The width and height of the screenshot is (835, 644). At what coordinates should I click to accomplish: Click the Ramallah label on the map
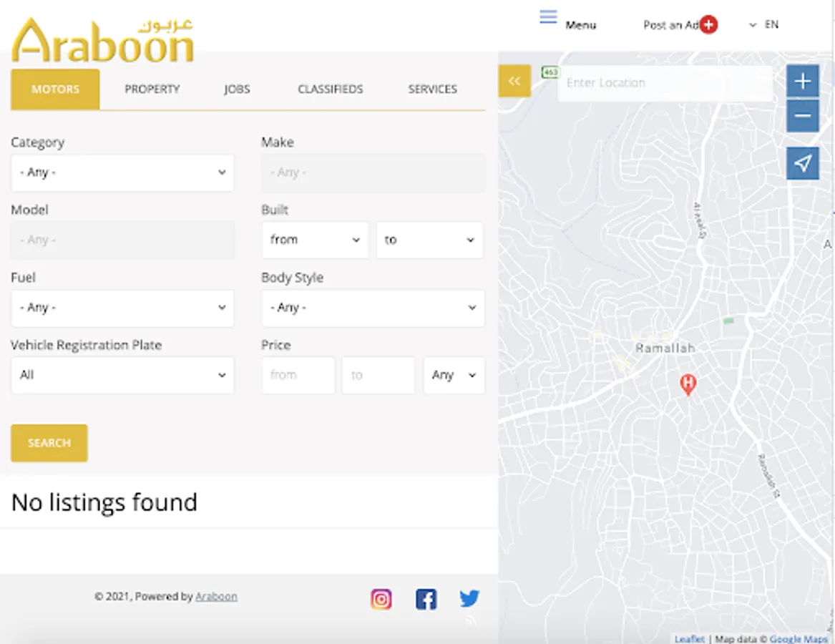point(665,348)
